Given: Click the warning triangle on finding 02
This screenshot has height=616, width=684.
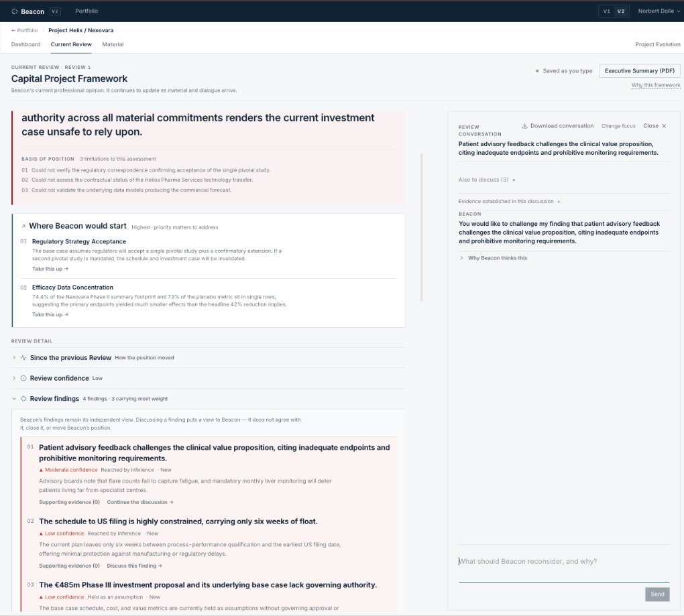Looking at the screenshot, I should coord(41,534).
